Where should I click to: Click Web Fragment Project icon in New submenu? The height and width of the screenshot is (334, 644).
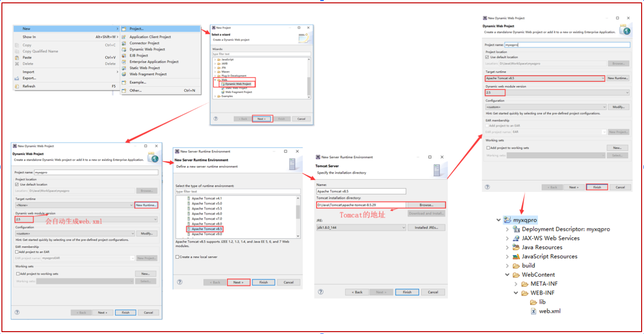125,74
